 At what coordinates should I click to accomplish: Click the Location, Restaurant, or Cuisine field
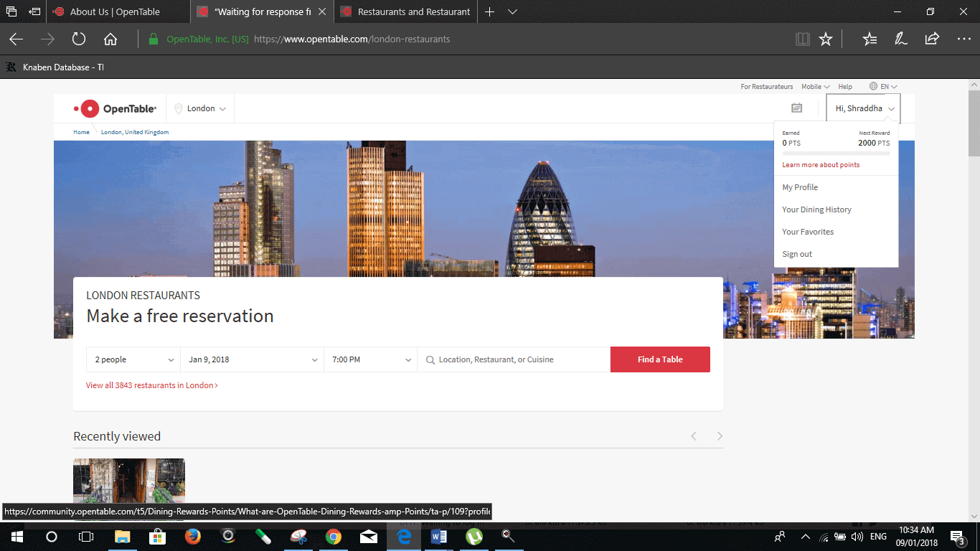coord(514,359)
